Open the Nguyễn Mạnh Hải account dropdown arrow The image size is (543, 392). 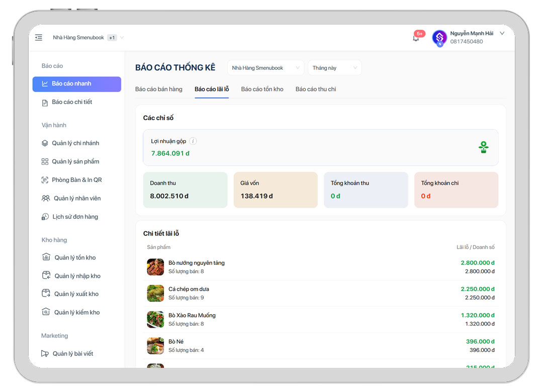click(x=502, y=33)
